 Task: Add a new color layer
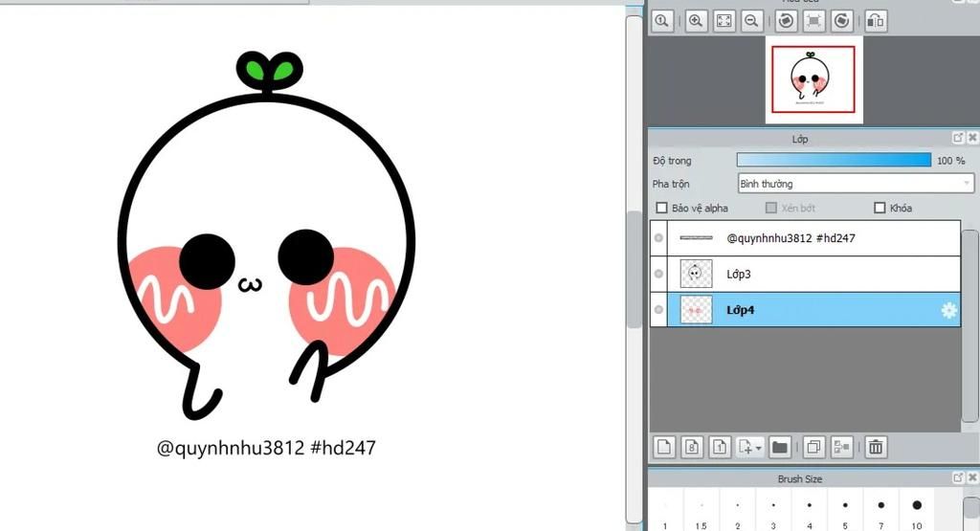tap(664, 447)
